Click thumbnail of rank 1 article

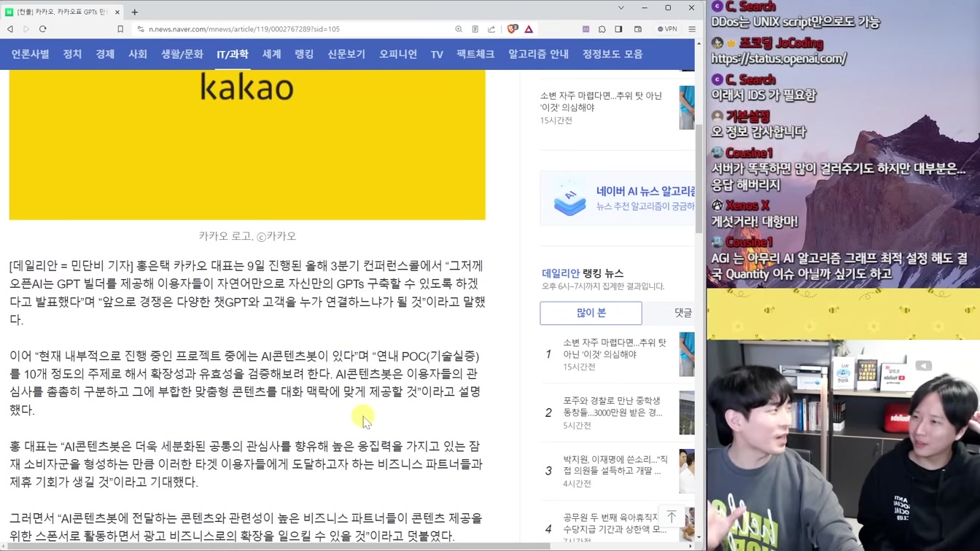687,354
